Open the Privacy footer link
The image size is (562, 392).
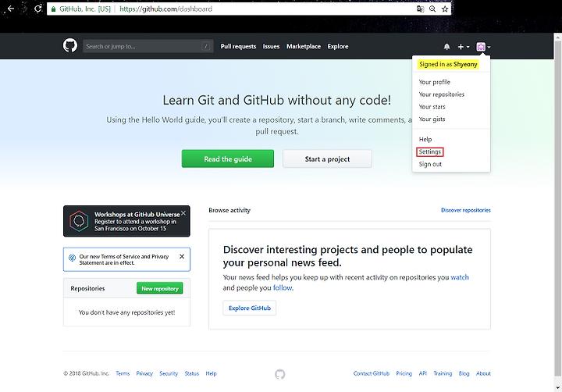[144, 373]
